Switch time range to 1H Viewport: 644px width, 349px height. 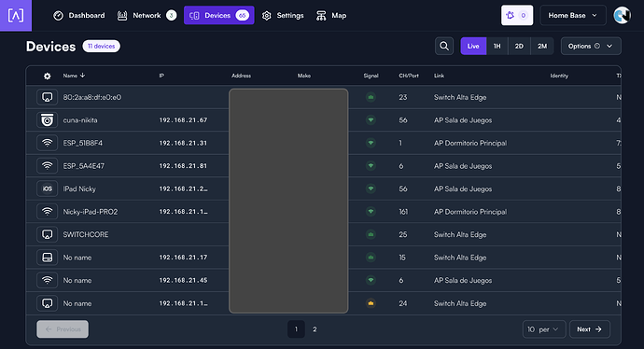pyautogui.click(x=497, y=46)
